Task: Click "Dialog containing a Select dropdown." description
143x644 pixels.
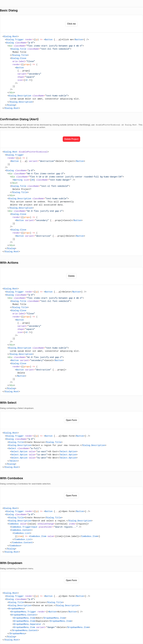Action: click(x=17, y=408)
